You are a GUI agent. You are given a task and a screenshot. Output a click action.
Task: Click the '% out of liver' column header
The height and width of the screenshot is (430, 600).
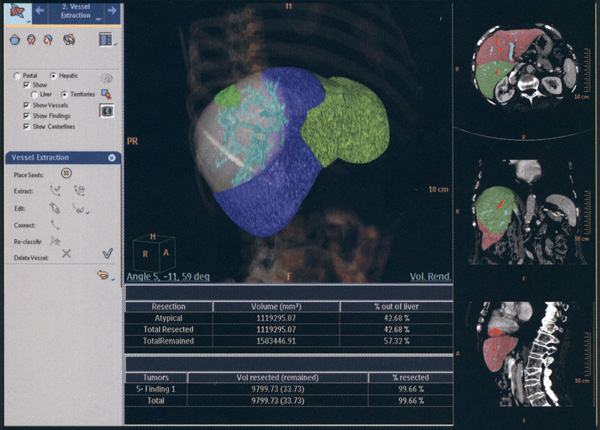[396, 307]
